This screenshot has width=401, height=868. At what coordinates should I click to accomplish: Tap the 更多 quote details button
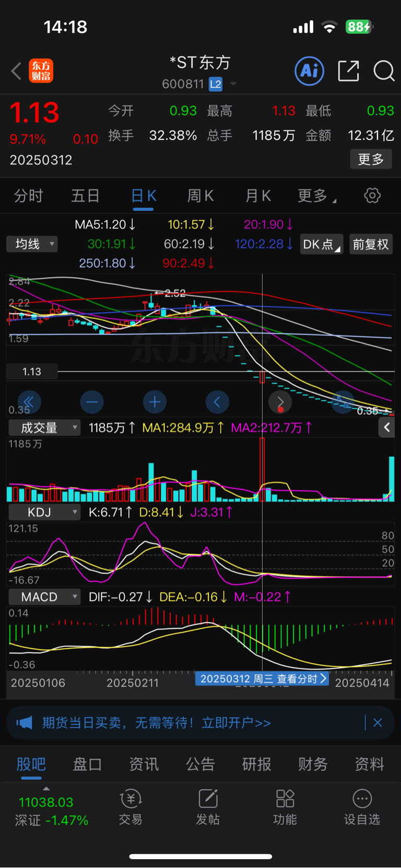coord(371,159)
